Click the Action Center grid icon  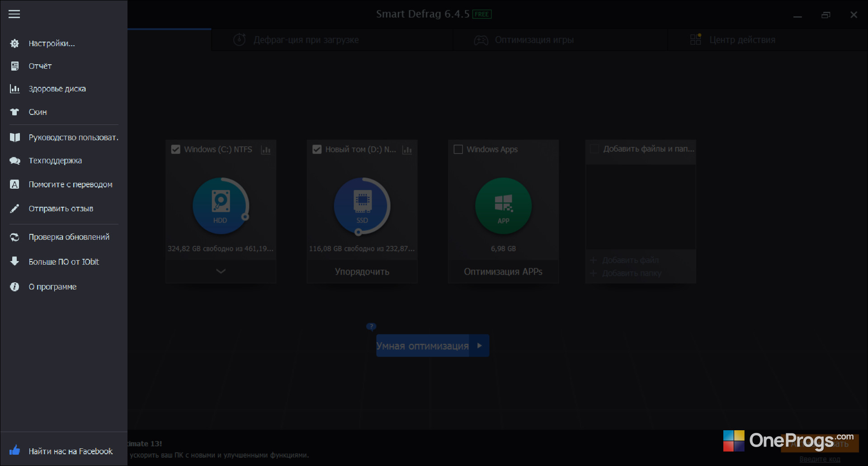click(696, 40)
